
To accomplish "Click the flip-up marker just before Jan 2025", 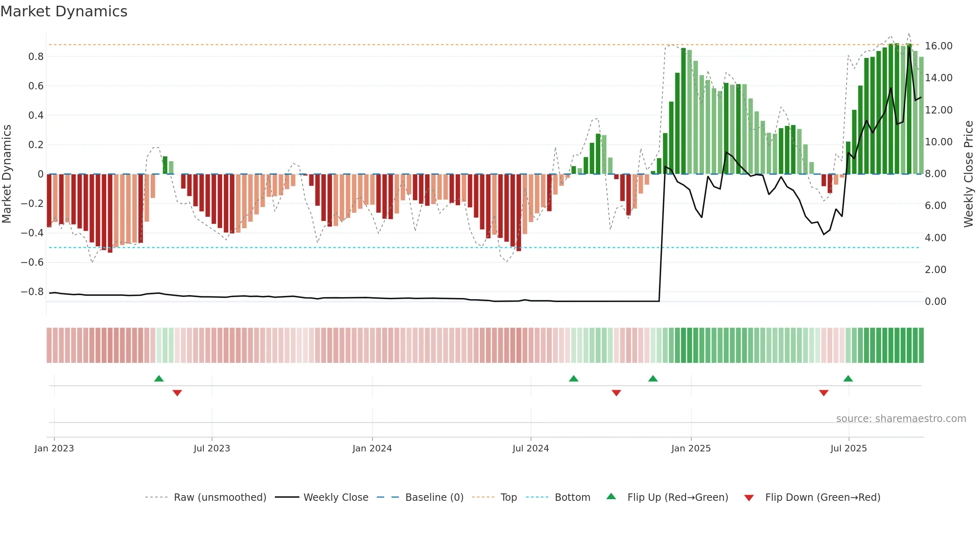I will [653, 378].
